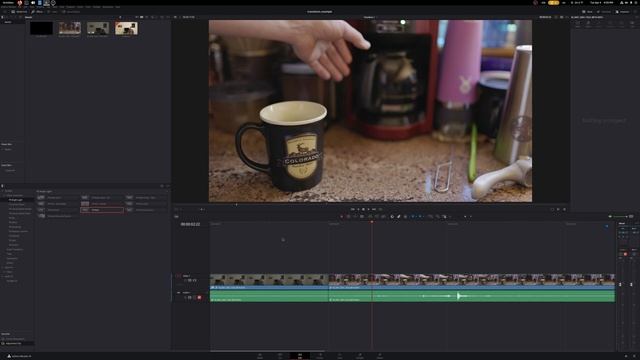Jump to the last frame
640x360 pixels.
pos(374,209)
